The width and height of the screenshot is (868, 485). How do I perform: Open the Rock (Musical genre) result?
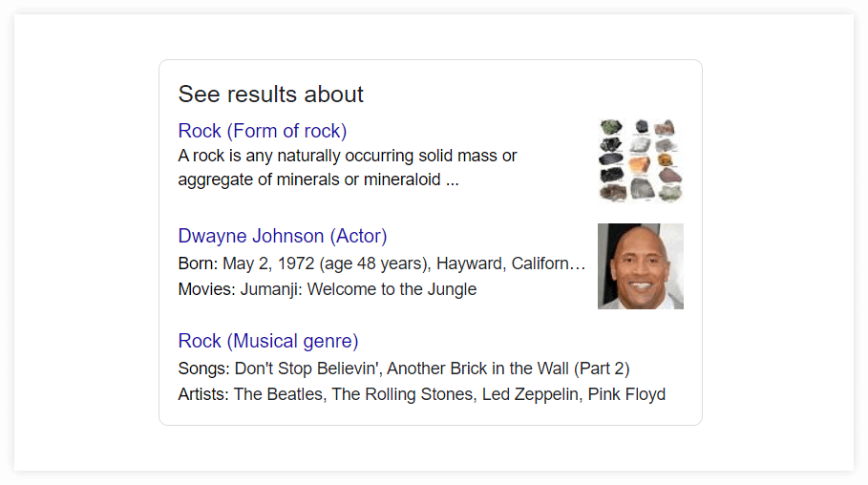[x=267, y=341]
